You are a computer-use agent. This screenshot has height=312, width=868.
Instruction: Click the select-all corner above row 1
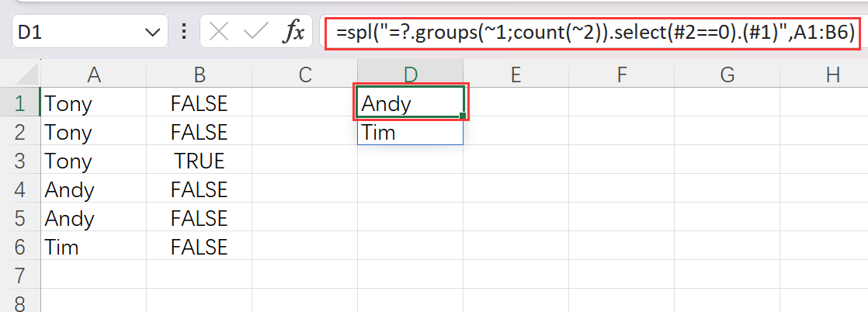coord(20,75)
